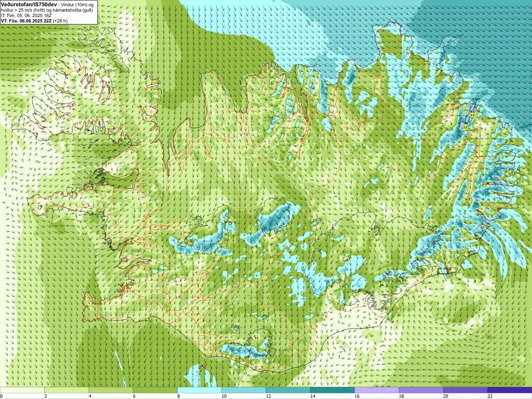Click the 4–6 m/s green legend swatch

pyautogui.click(x=111, y=390)
